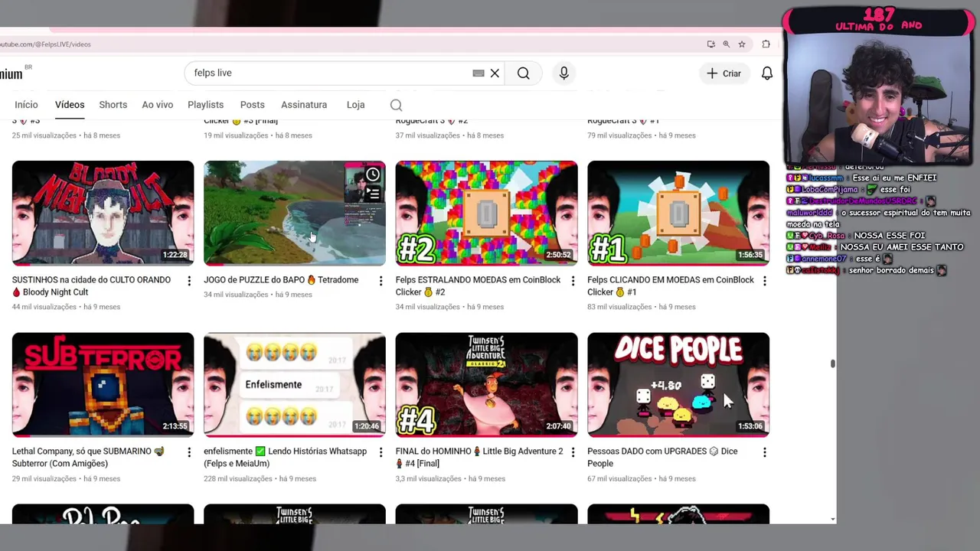Open title Felps ESTRALANDO MOEDAS em CoinBlock

(478, 286)
